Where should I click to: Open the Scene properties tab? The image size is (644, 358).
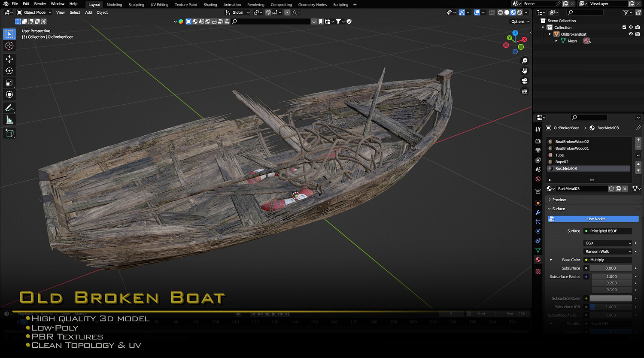(538, 170)
